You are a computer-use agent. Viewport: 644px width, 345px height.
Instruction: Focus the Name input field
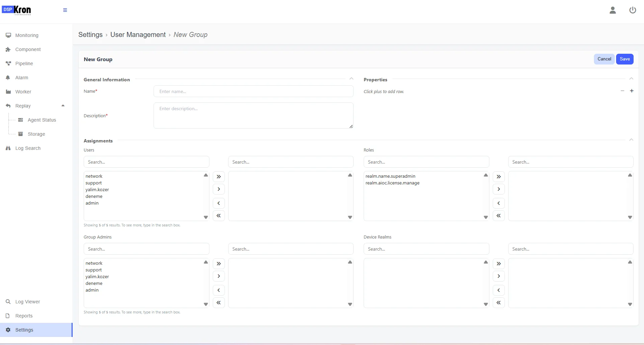point(253,91)
